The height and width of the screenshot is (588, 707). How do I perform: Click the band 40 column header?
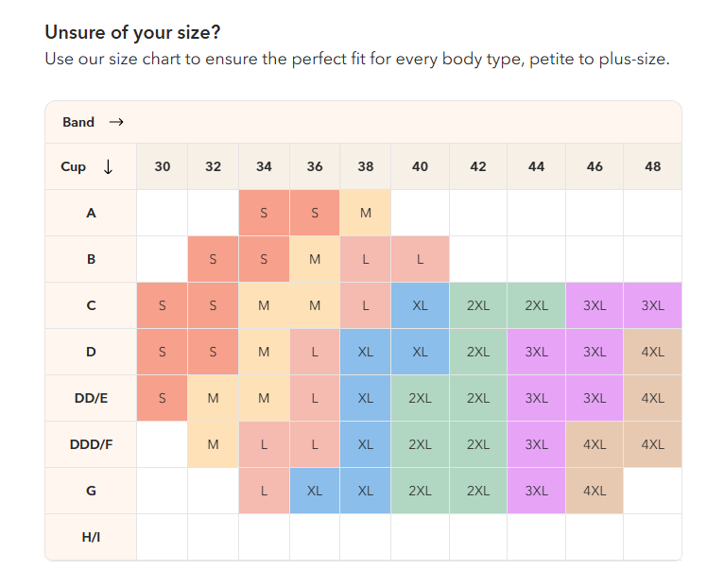[420, 166]
